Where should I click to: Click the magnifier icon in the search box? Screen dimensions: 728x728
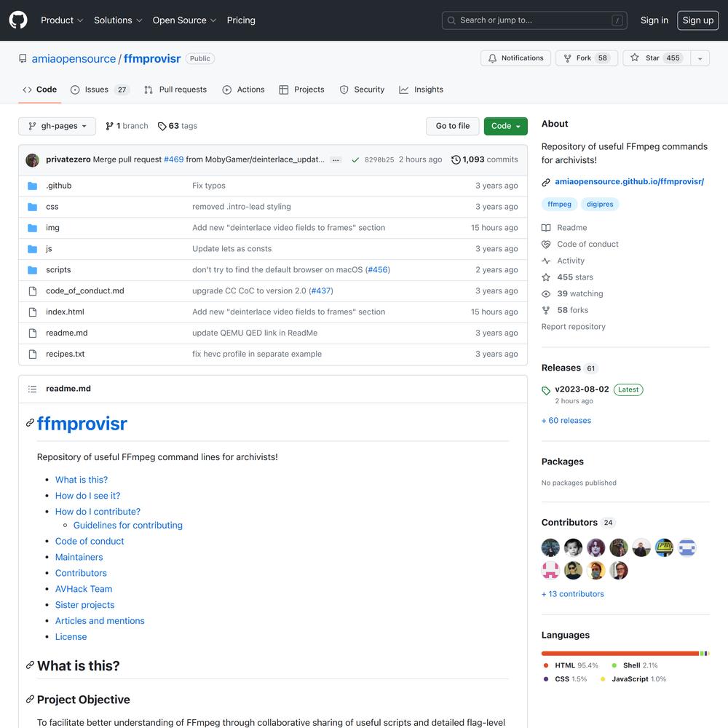point(451,20)
